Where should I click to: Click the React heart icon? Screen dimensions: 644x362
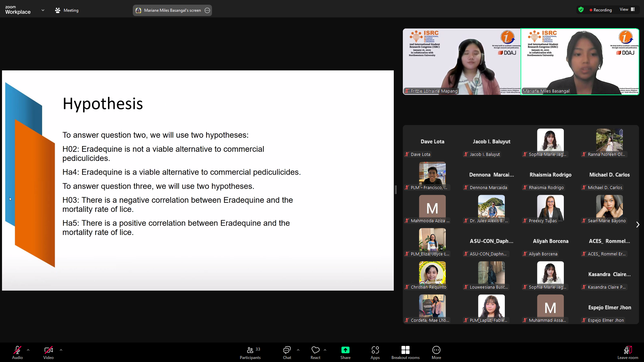[315, 350]
